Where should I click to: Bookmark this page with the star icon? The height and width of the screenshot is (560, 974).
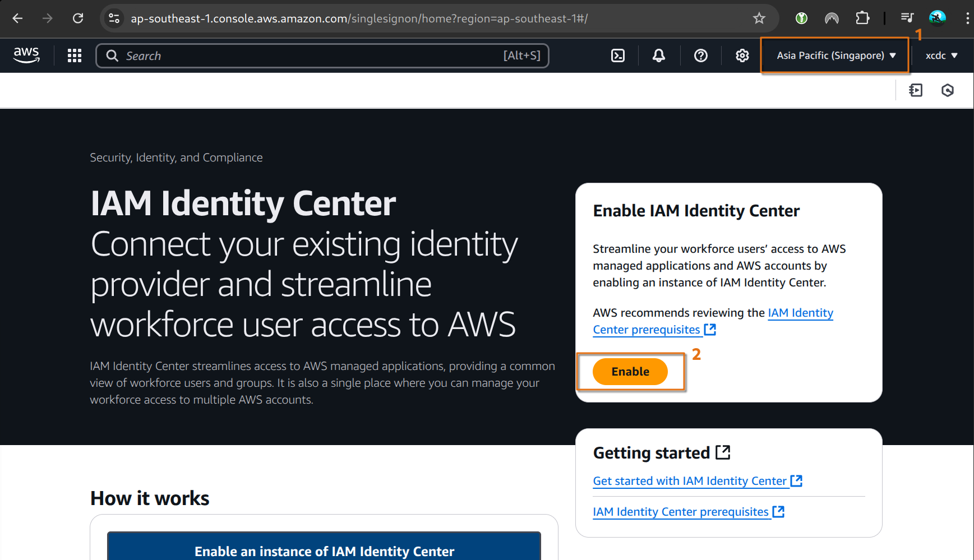click(x=759, y=18)
